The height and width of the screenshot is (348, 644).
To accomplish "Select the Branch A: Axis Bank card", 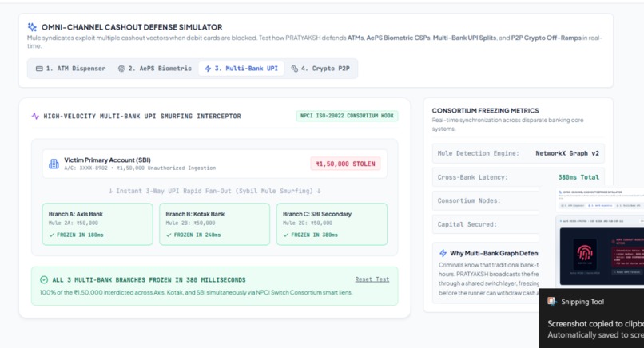I will [97, 224].
